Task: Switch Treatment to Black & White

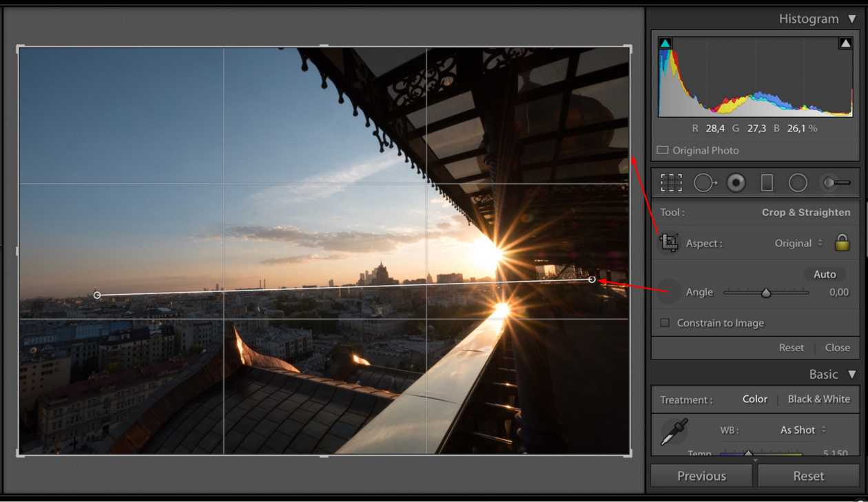Action: [x=818, y=399]
